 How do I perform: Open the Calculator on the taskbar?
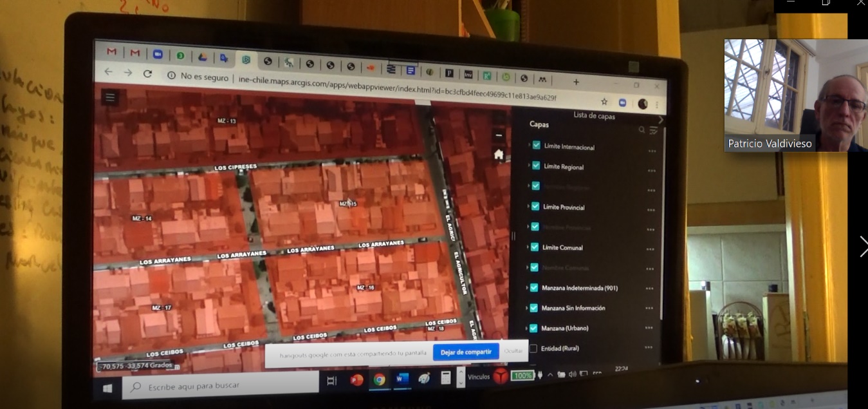[x=446, y=378]
